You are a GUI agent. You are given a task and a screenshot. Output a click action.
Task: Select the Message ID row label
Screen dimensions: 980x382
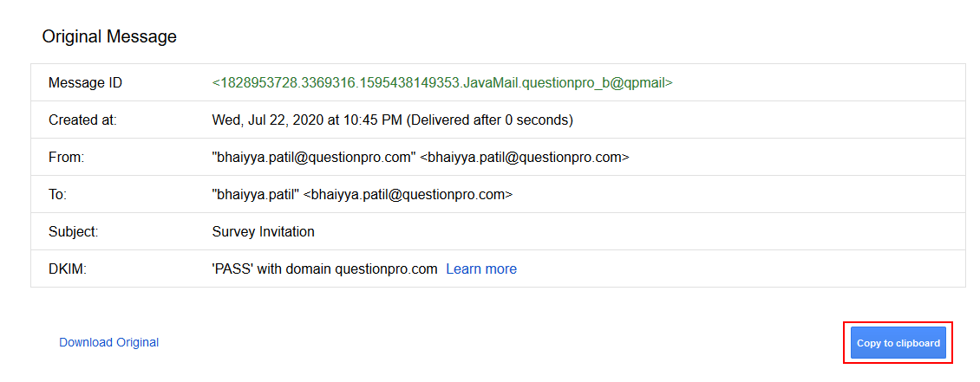point(85,83)
